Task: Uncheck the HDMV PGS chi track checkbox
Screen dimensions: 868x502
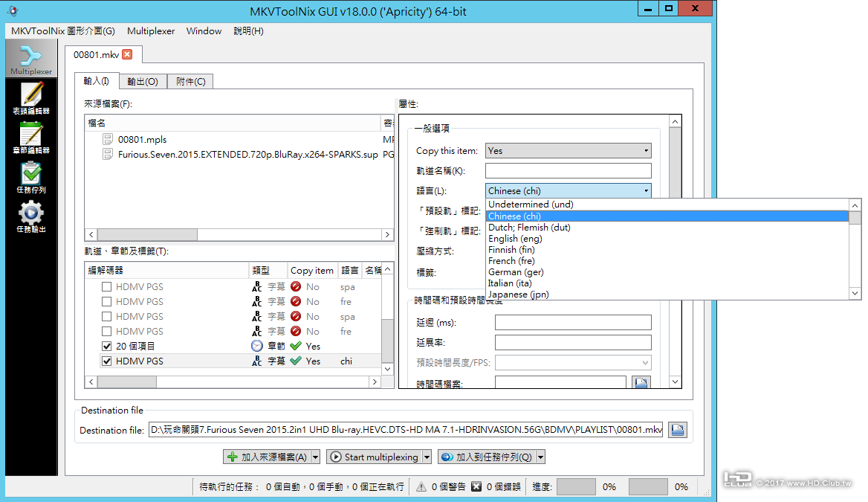Action: point(107,361)
